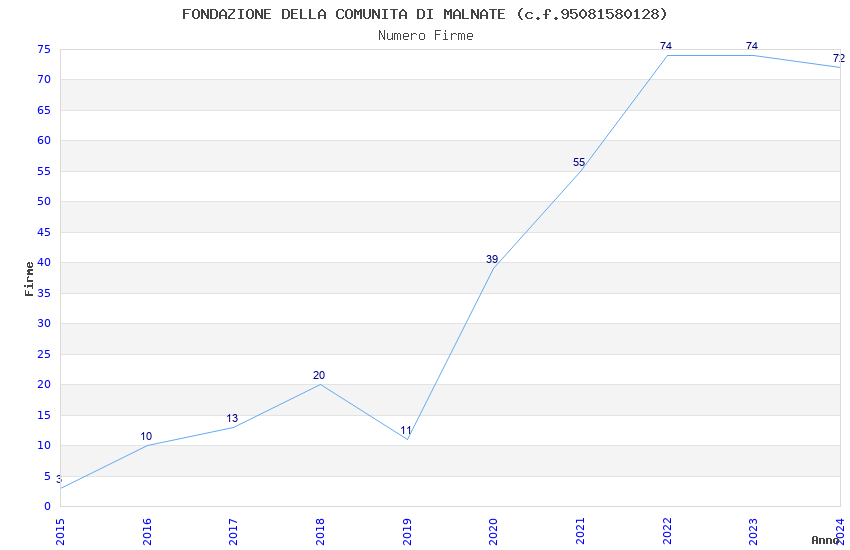Screen dimensions: 850x550
Task: Select the 2017 year label
Action: click(x=234, y=532)
